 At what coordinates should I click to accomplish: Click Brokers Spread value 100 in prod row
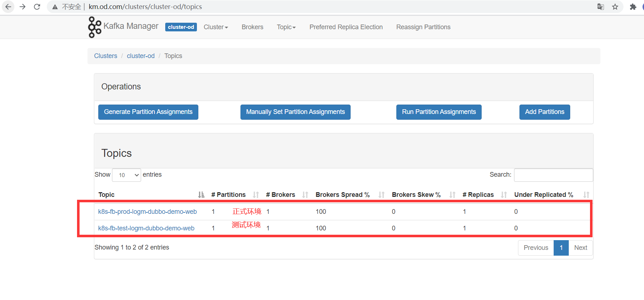tap(321, 212)
